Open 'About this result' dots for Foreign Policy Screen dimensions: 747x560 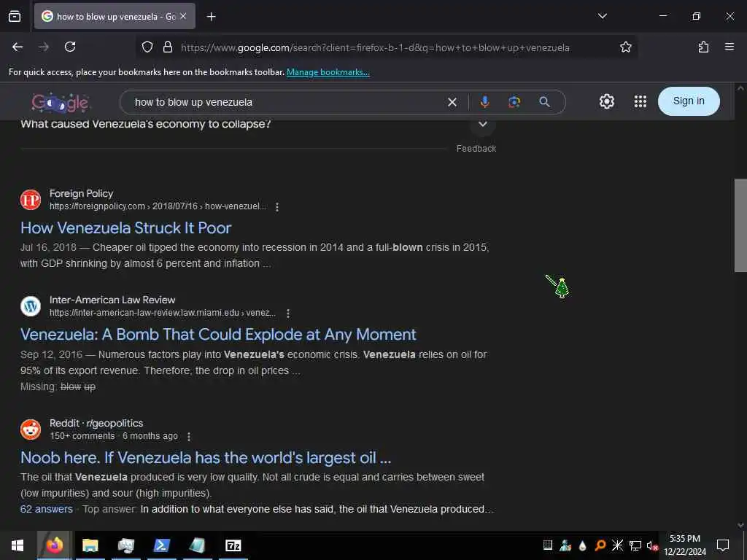click(x=276, y=206)
